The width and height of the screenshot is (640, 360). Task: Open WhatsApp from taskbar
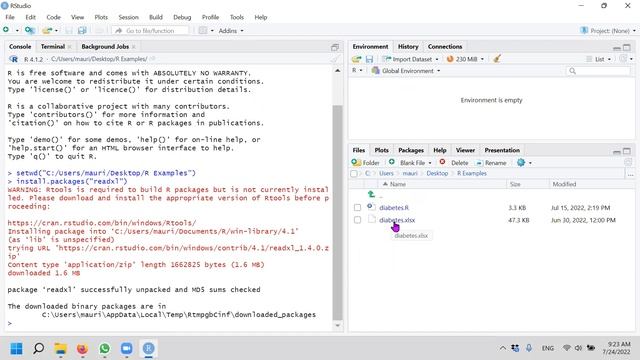[x=104, y=349]
